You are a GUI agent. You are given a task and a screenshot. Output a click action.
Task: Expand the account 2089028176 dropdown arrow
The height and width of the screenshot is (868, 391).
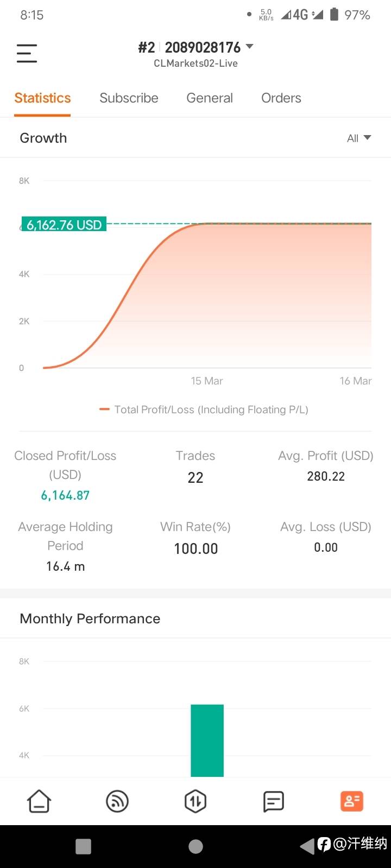(x=250, y=47)
